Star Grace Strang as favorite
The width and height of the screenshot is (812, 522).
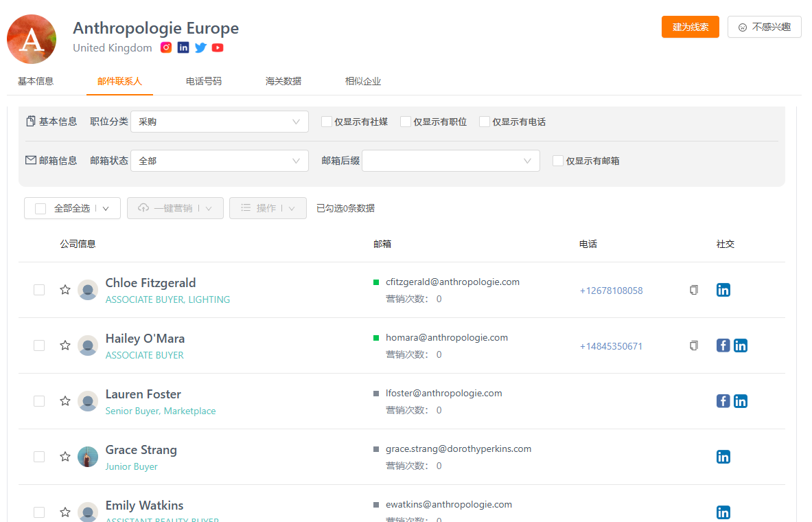click(x=65, y=457)
